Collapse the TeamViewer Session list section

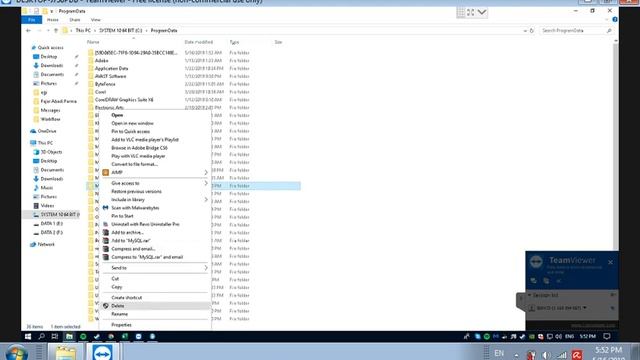[529, 295]
